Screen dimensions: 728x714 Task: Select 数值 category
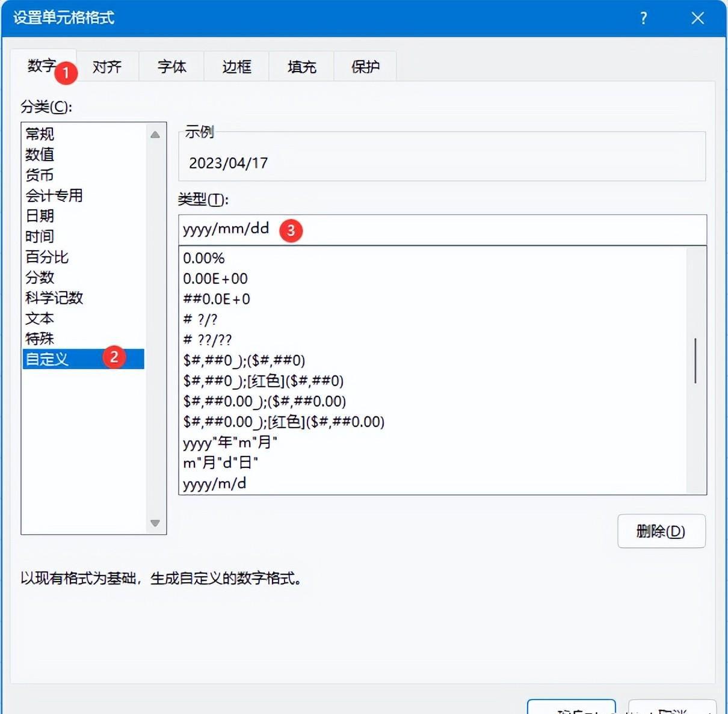tap(83, 154)
